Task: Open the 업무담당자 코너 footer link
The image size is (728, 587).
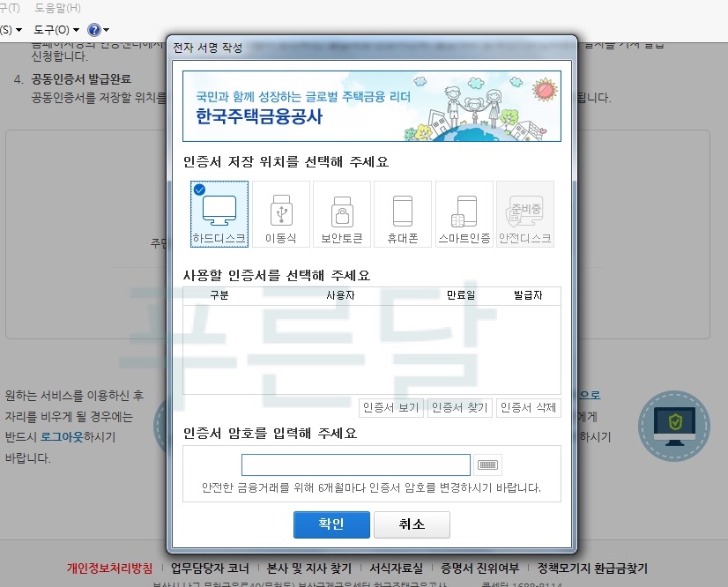Action: pyautogui.click(x=210, y=568)
